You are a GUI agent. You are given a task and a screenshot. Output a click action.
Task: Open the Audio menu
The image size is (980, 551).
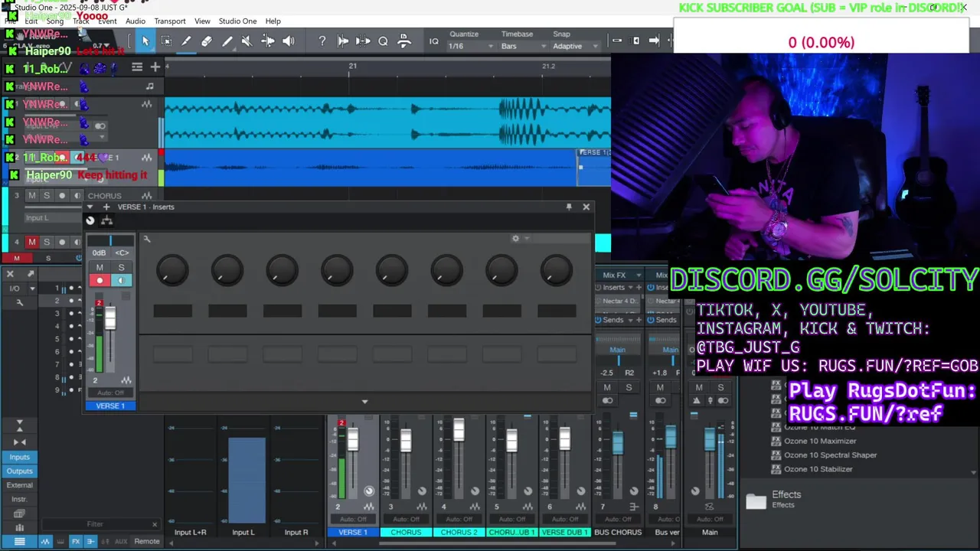136,21
